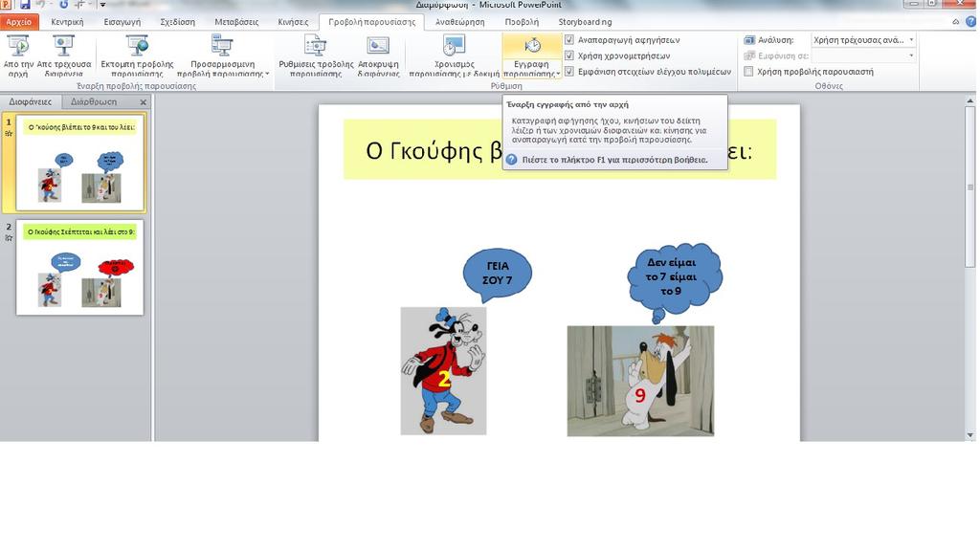Screen dimensions: 980x550
Task: Select the Goofy picture with number 2
Action: pyautogui.click(x=443, y=370)
